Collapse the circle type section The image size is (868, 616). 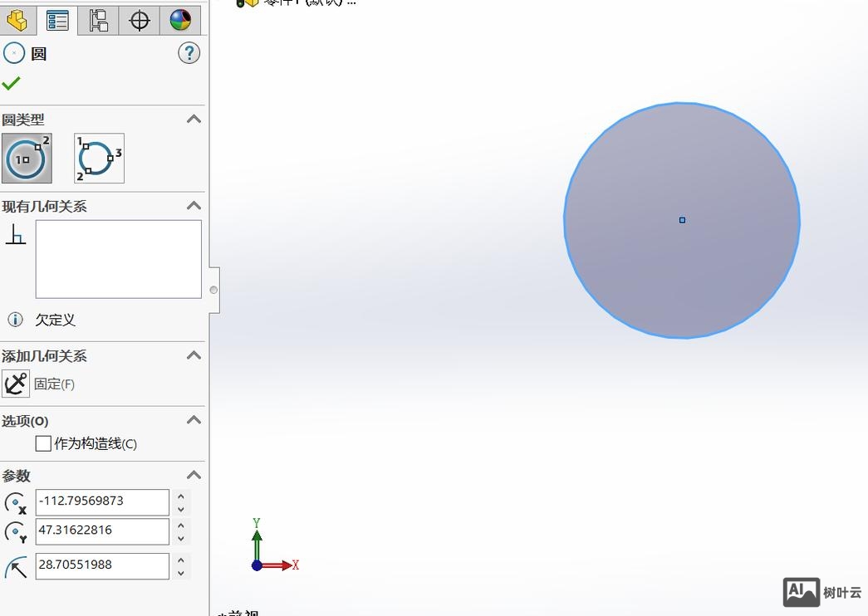(194, 120)
